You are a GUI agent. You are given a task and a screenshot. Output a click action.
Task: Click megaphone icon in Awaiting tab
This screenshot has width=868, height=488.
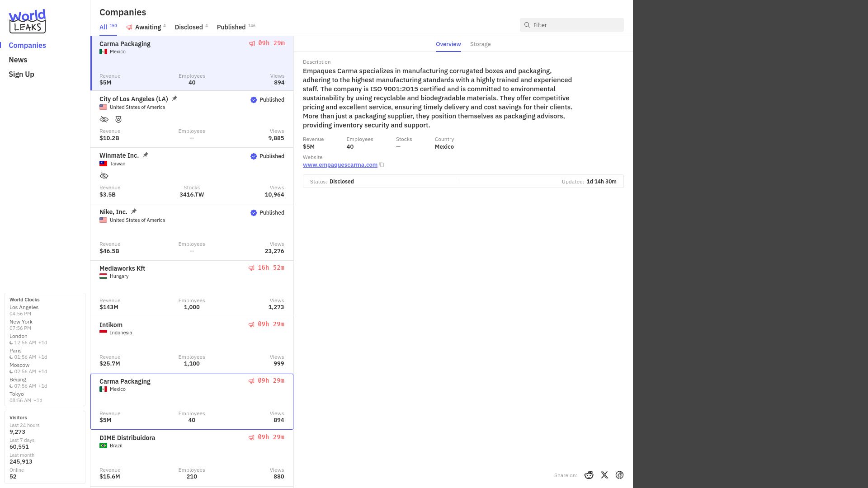129,28
